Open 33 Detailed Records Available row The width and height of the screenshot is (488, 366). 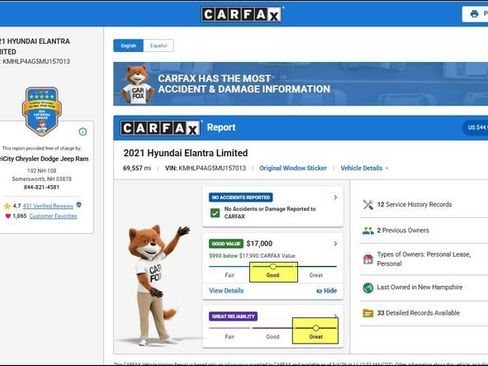(x=424, y=313)
